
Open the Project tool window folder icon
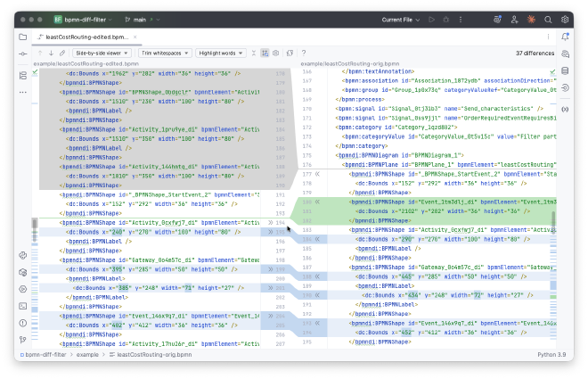pos(23,37)
